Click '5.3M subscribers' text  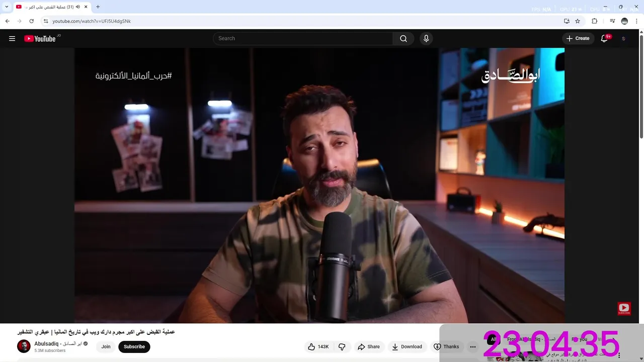[x=50, y=351]
